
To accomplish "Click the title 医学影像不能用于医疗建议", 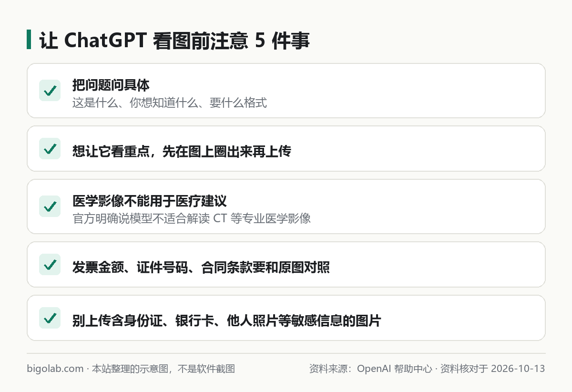I will (x=150, y=201).
